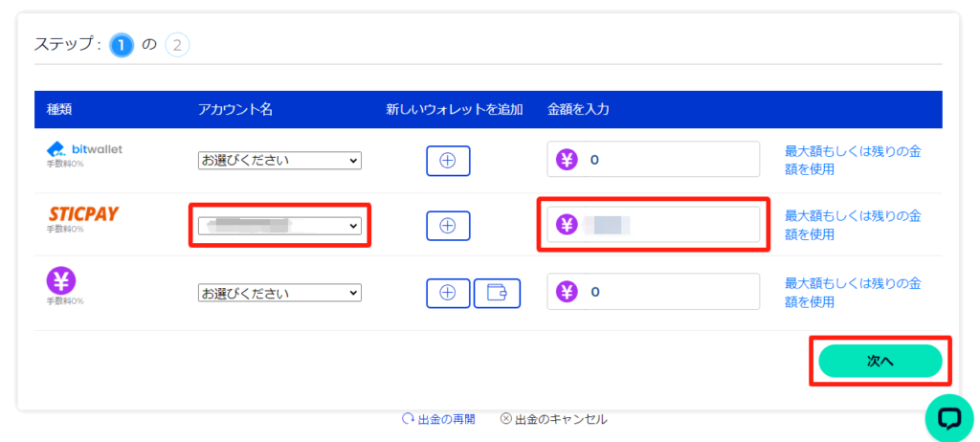The image size is (980, 442).
Task: Open bank transfer account name dropdown
Action: coord(279,293)
